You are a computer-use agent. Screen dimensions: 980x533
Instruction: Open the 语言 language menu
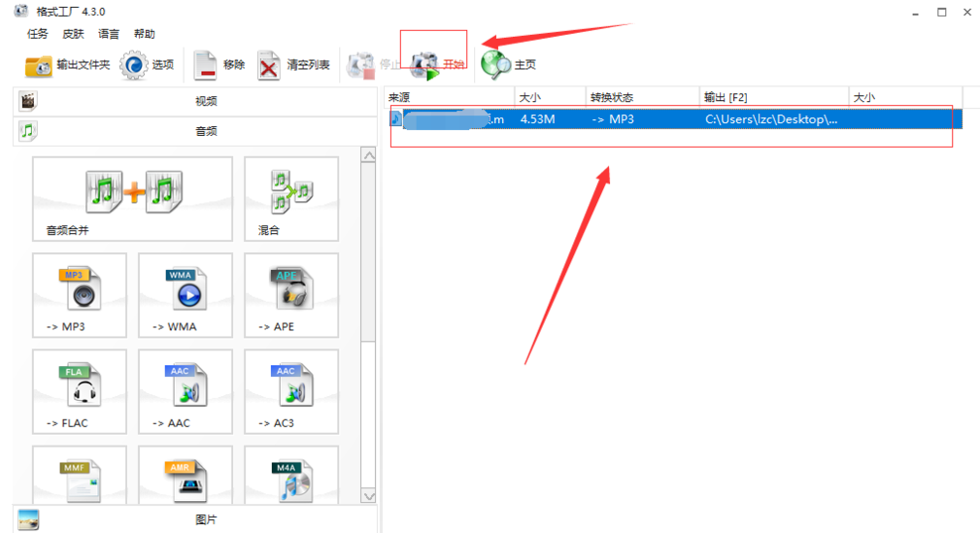pyautogui.click(x=109, y=34)
